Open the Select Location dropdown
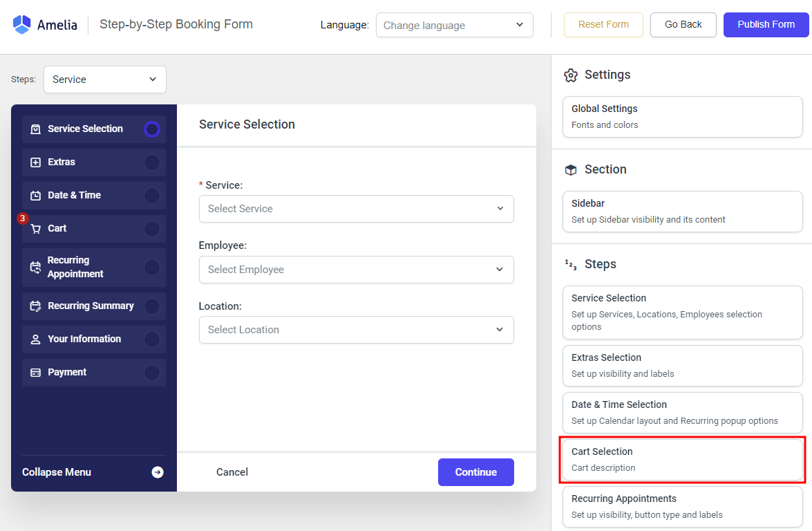 pos(357,330)
